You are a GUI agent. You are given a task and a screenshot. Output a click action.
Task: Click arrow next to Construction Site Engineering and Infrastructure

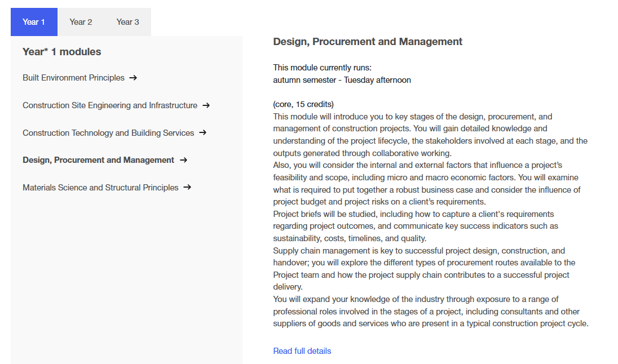(206, 105)
